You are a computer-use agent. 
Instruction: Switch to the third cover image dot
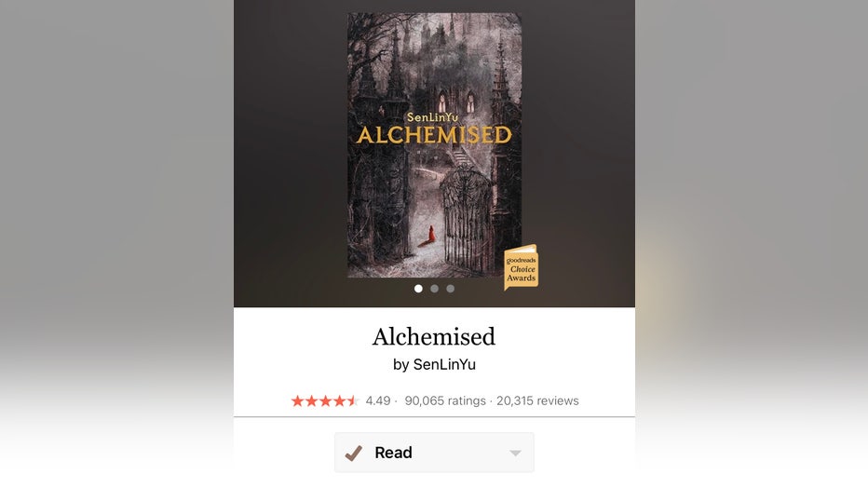(451, 289)
